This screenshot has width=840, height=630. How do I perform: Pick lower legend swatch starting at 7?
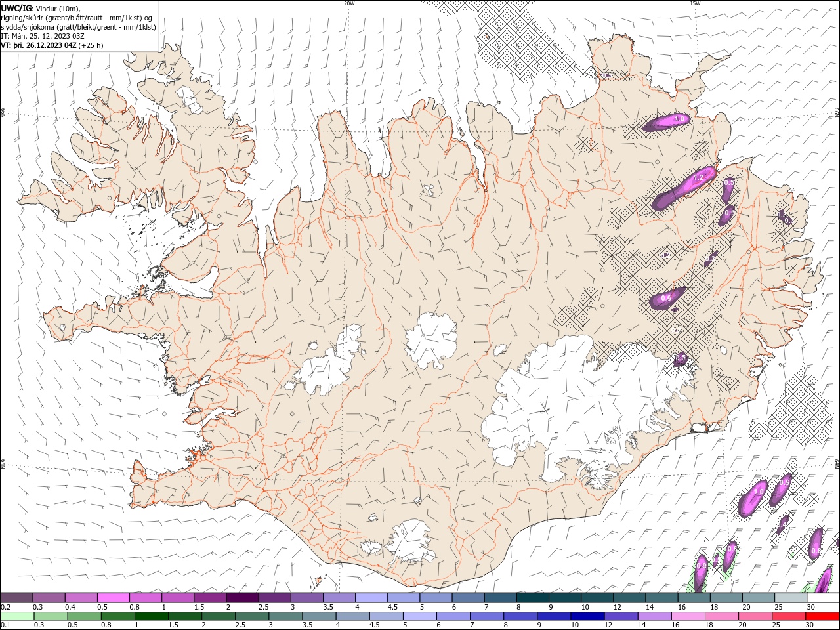tap(487, 616)
